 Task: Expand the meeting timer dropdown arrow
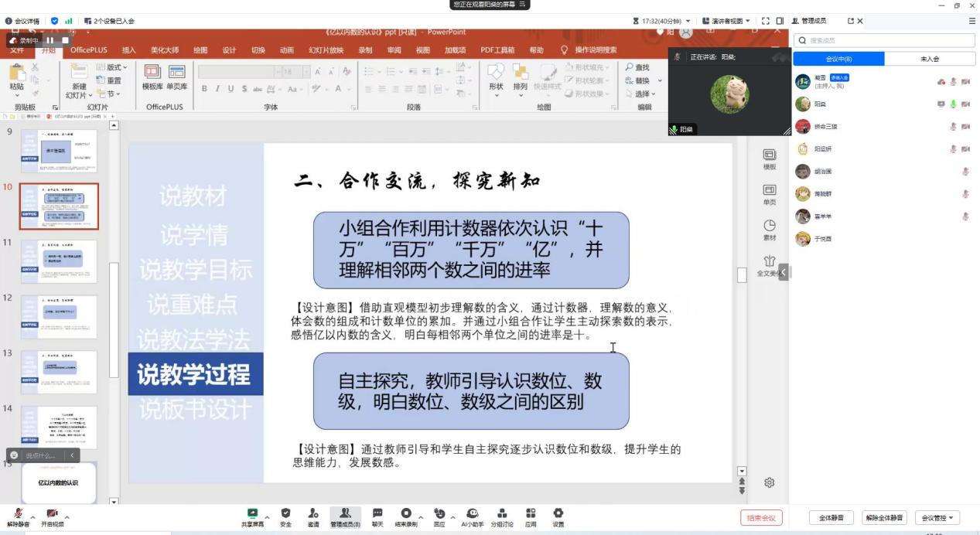tap(688, 21)
